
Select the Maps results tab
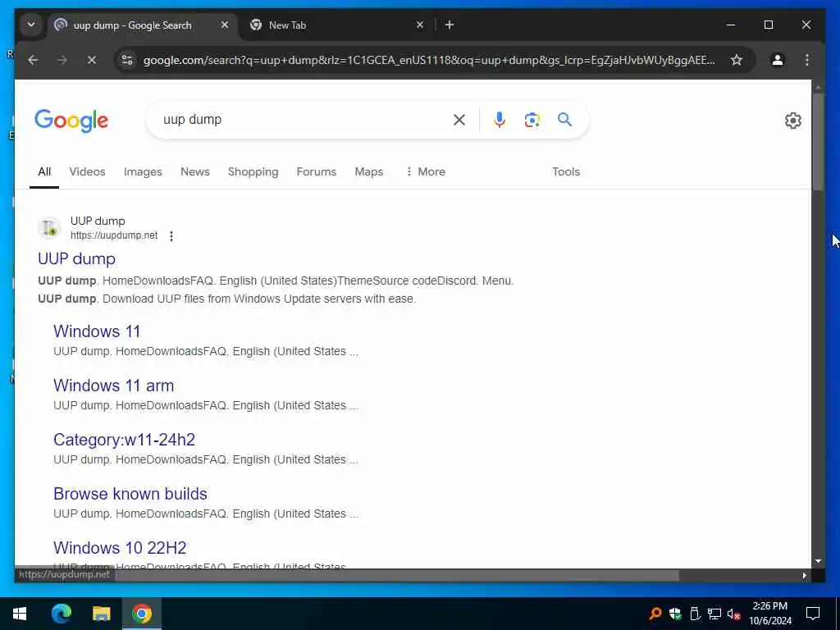368,172
